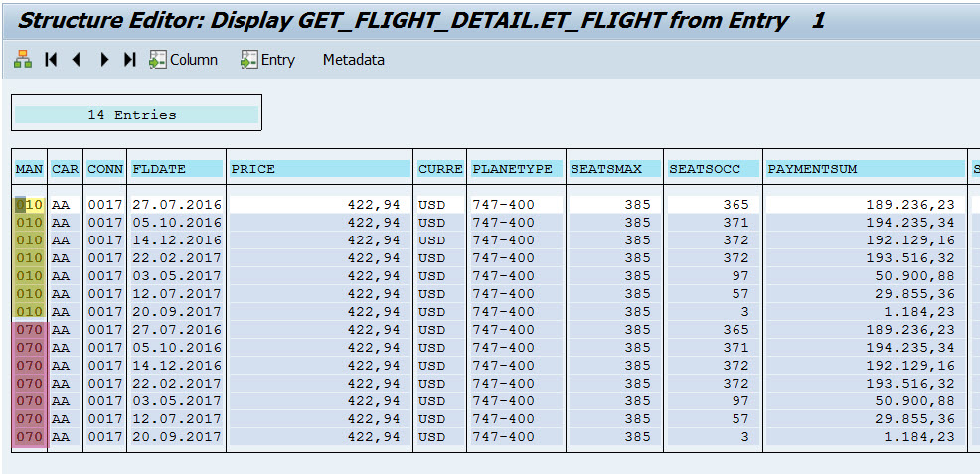Click the 14 Entries count field
The width and height of the screenshot is (980, 474).
(136, 115)
